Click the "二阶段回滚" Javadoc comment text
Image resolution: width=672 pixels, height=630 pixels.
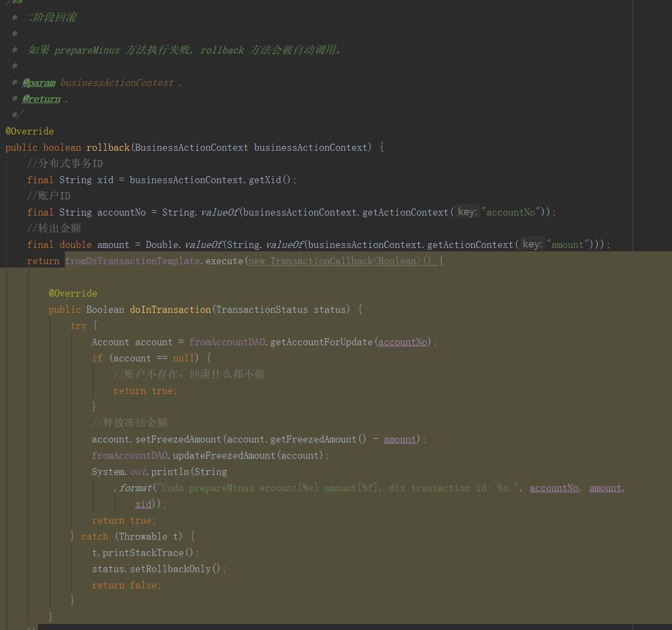(49, 17)
